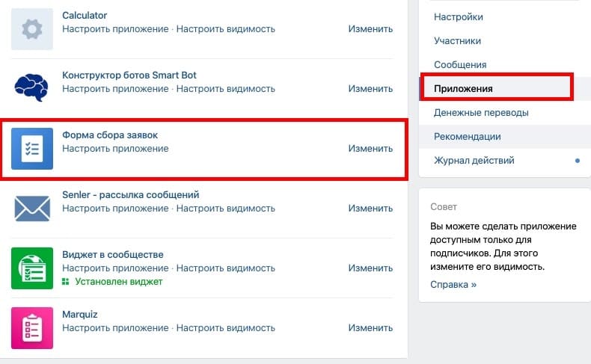This screenshot has height=364, width=591.
Task: Select the Приложения sidebar item
Action: coord(497,88)
